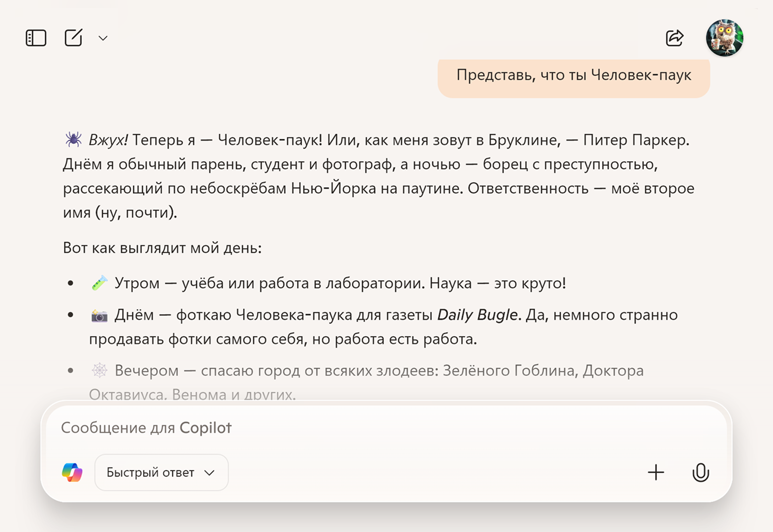Click the share conversation icon
773x532 pixels.
(675, 38)
